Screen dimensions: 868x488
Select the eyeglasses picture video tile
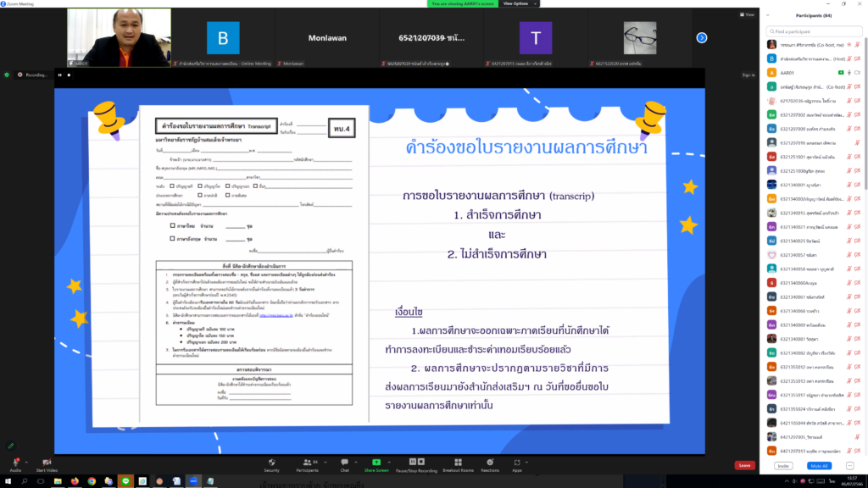pos(640,37)
